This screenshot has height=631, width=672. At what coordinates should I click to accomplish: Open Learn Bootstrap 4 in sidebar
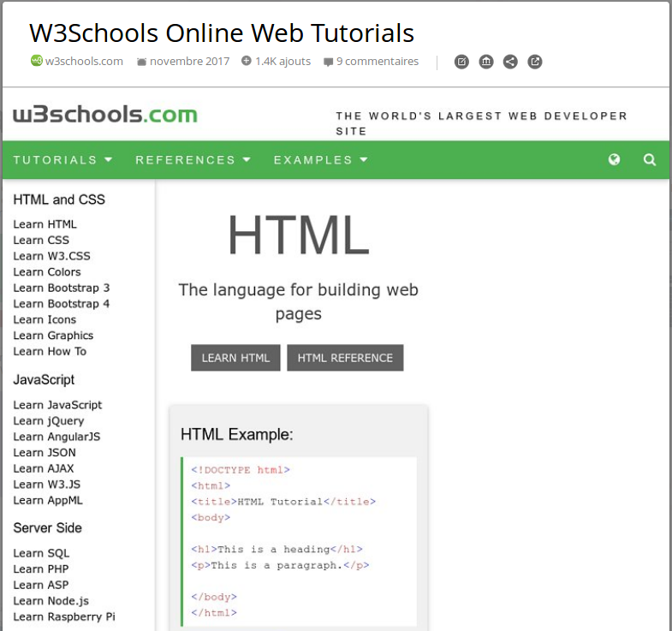(x=62, y=304)
